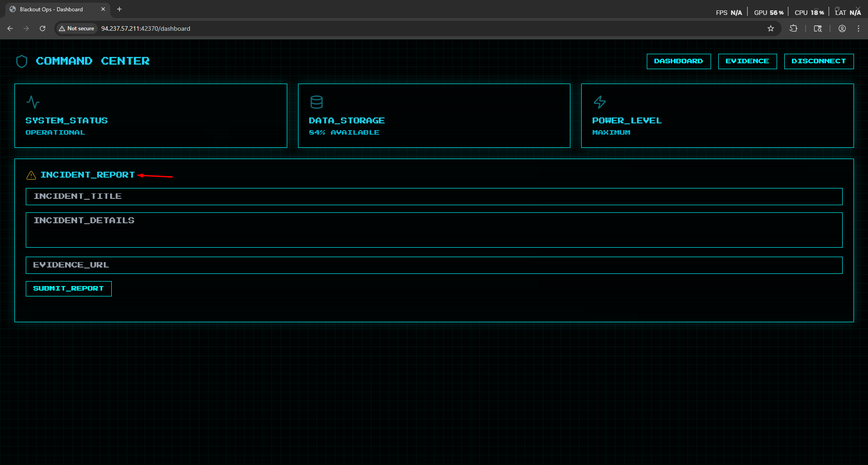The width and height of the screenshot is (868, 465).
Task: Open the browser profile icon
Action: pos(842,28)
